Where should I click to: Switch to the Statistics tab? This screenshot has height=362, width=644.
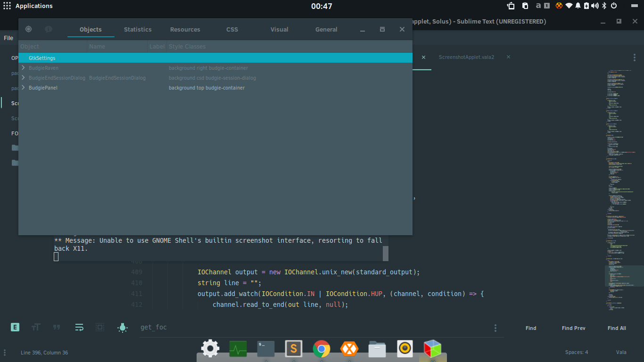(x=138, y=29)
